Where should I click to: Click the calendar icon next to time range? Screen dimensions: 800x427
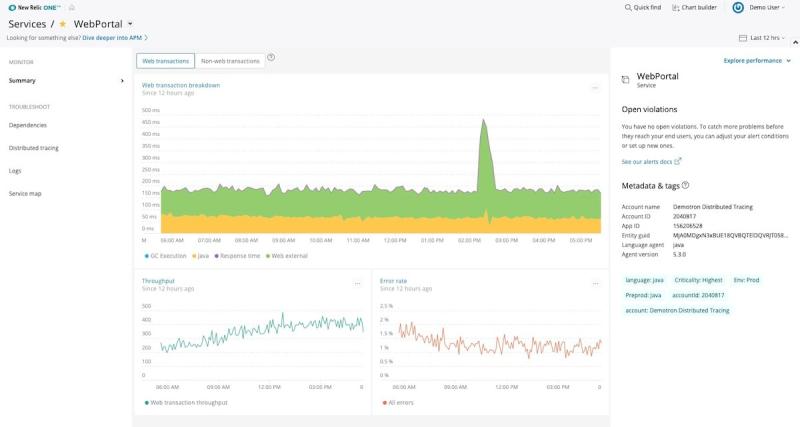[x=743, y=38]
